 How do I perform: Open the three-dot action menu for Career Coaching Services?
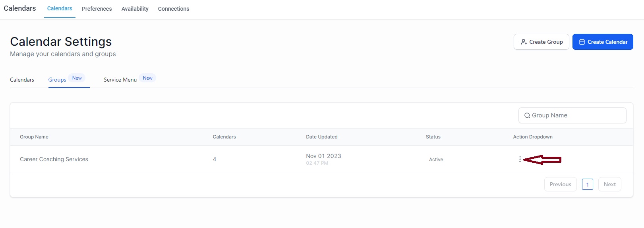[520, 159]
